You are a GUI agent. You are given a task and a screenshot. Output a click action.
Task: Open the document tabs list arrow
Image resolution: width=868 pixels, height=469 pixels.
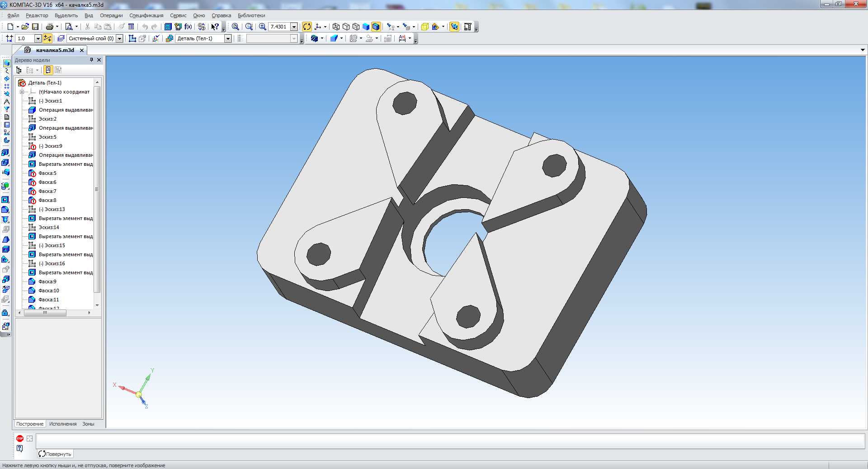point(863,50)
